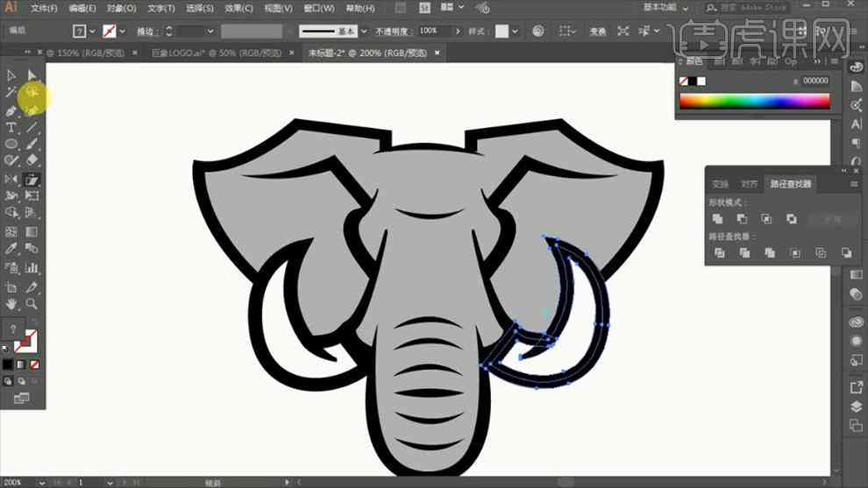Screen dimensions: 868x488
Task: Switch to 对齐 tab in Pathfinder panel
Action: [x=749, y=184]
